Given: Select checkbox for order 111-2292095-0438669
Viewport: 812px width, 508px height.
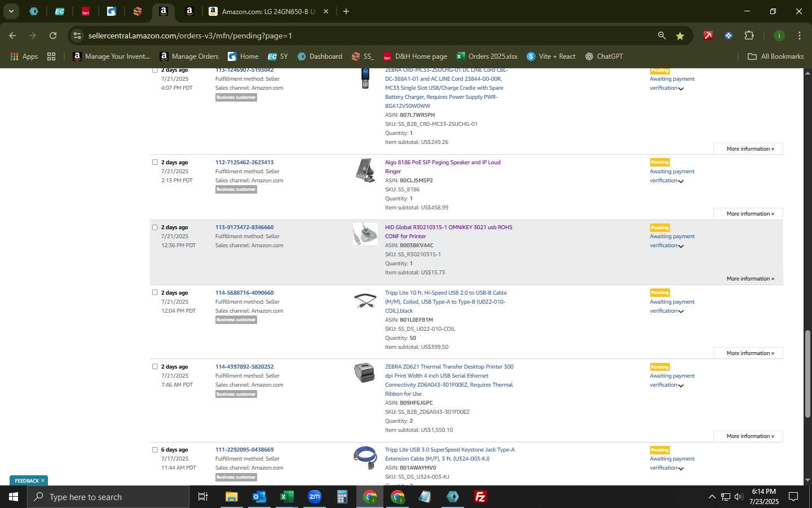Looking at the screenshot, I should (x=155, y=450).
